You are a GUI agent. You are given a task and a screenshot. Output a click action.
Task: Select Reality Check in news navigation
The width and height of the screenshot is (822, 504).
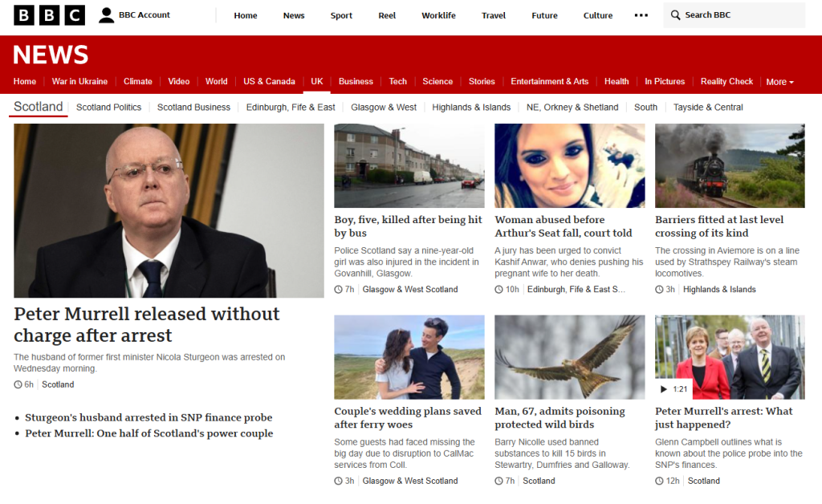tap(726, 81)
